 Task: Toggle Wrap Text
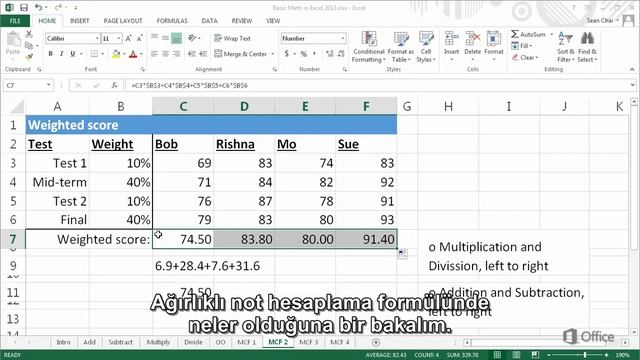coord(232,38)
